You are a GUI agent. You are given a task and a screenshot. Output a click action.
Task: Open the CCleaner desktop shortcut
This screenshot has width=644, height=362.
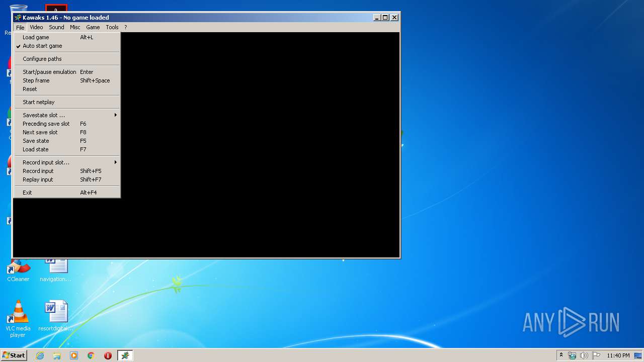[18, 270]
